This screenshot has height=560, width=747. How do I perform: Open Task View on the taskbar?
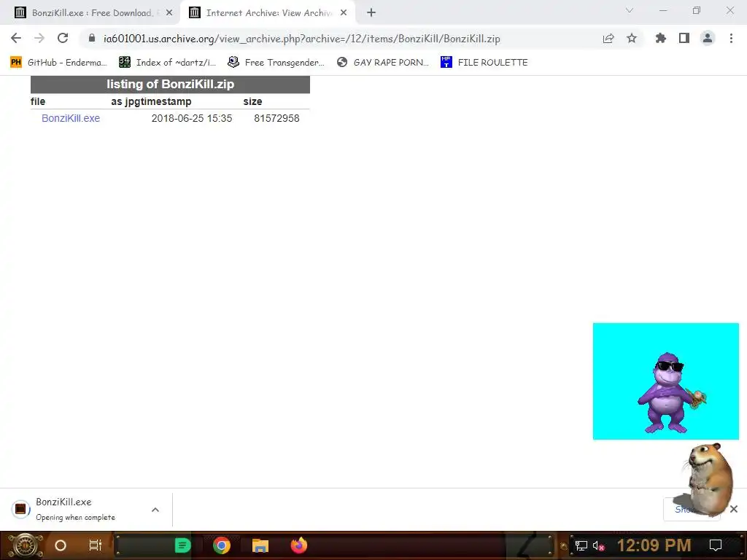coord(96,545)
